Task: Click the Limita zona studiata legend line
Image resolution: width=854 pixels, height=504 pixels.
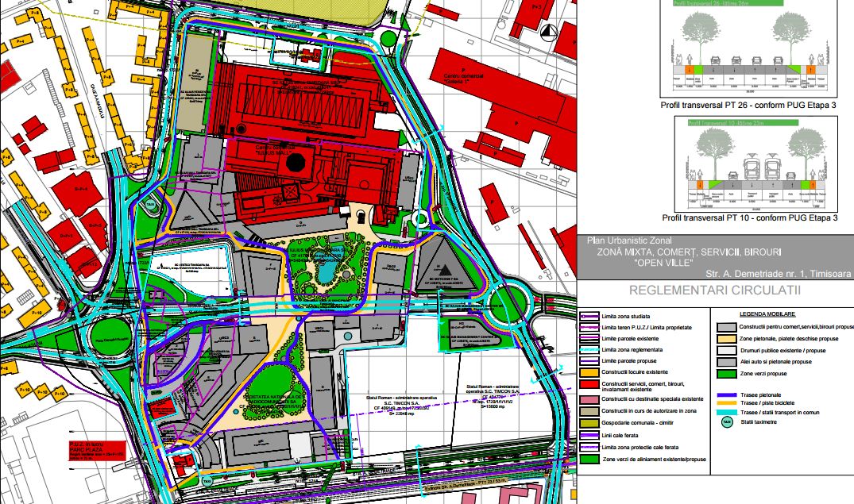Action: point(589,317)
